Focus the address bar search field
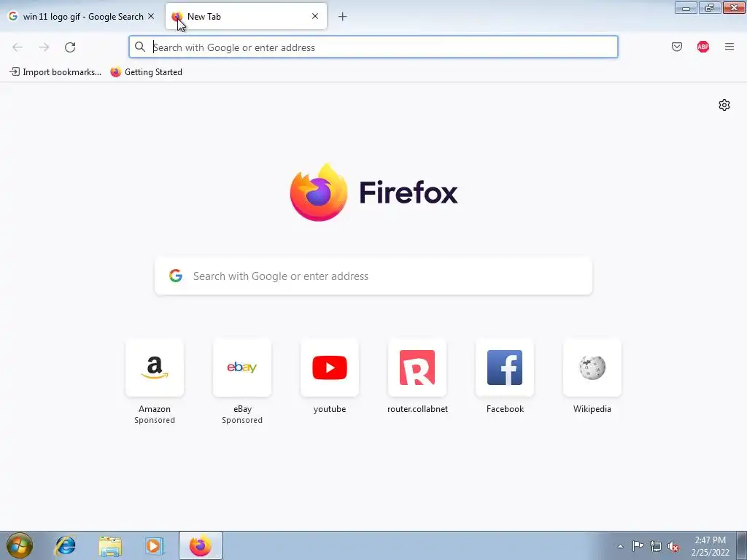747x560 pixels. (373, 47)
